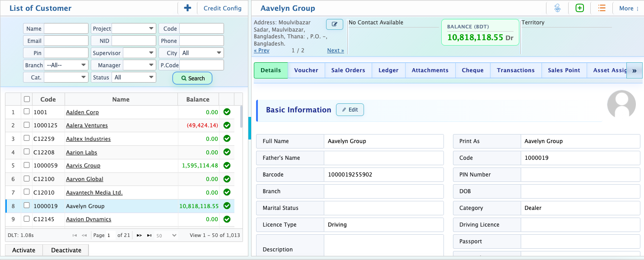Check the box for Aavantech Media Ltd.

click(27, 192)
